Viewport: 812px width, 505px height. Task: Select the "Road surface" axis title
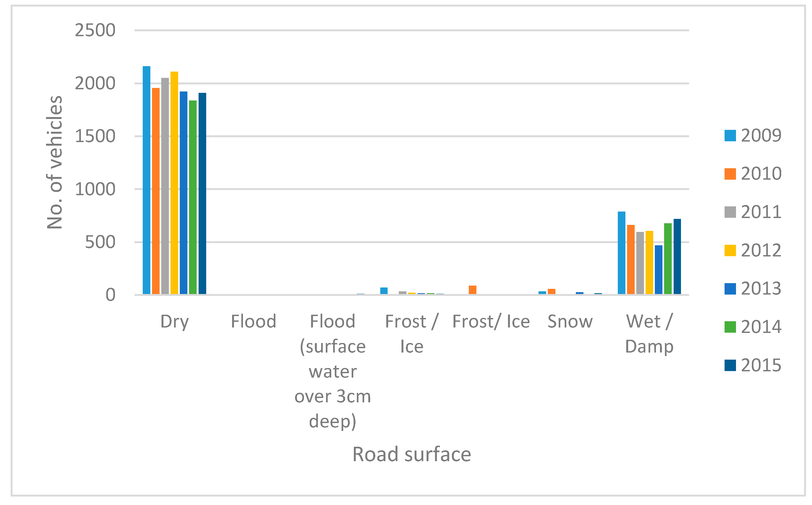(x=412, y=455)
